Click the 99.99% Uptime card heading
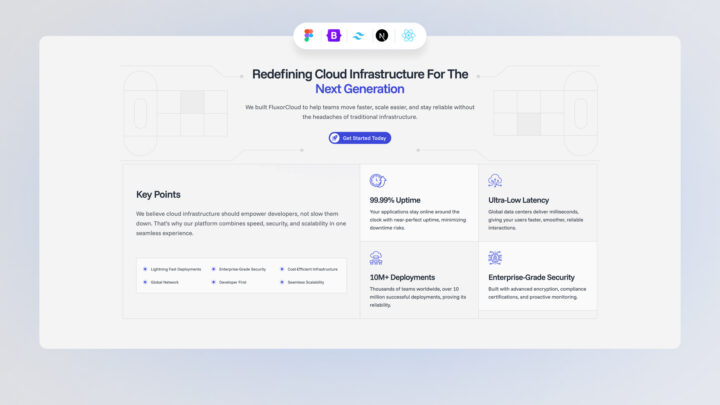720x405 pixels. (395, 200)
